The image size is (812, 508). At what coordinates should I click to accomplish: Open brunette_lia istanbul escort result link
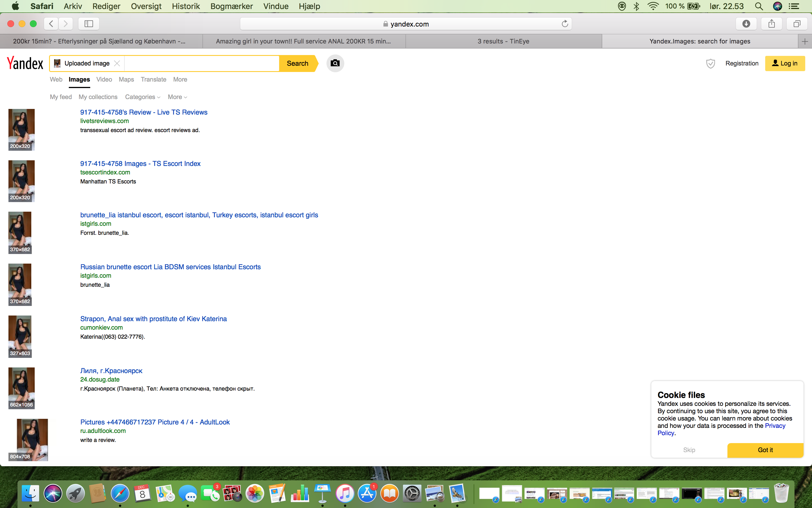(199, 215)
